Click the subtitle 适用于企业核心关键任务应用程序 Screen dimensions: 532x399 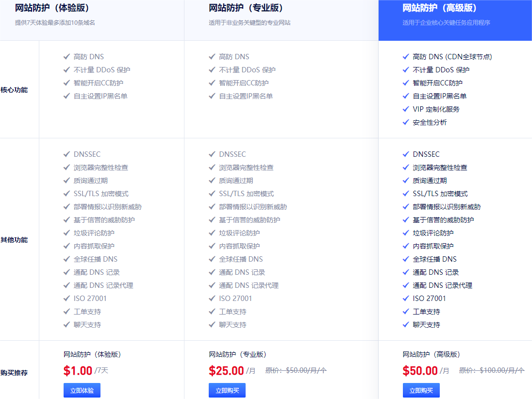(x=447, y=23)
